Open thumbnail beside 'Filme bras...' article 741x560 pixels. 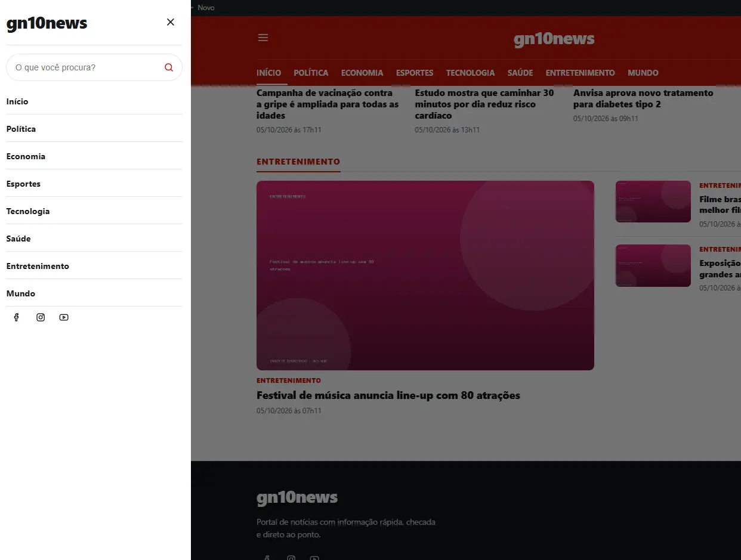click(653, 202)
